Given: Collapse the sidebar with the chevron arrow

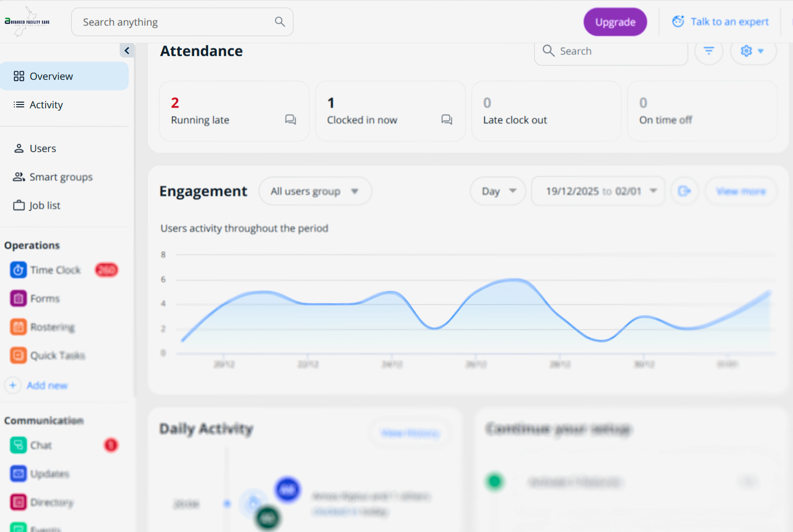Looking at the screenshot, I should click(127, 50).
